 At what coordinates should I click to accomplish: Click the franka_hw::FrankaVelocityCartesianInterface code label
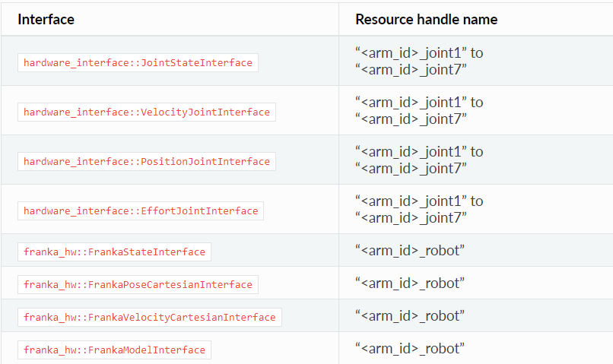150,318
